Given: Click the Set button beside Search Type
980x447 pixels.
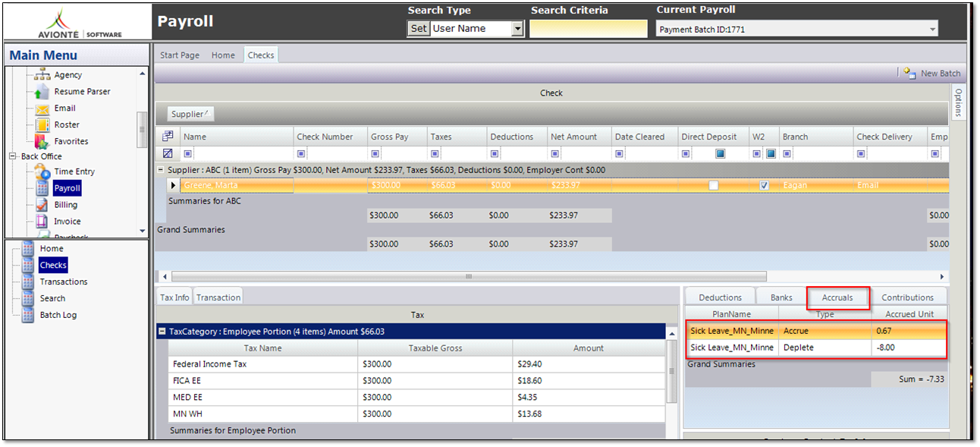Looking at the screenshot, I should (x=419, y=29).
